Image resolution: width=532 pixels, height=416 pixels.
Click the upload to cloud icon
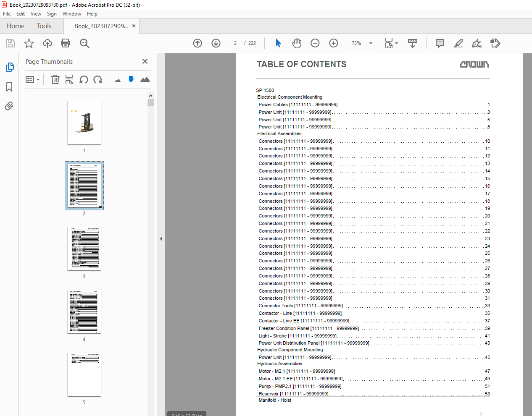coord(47,43)
